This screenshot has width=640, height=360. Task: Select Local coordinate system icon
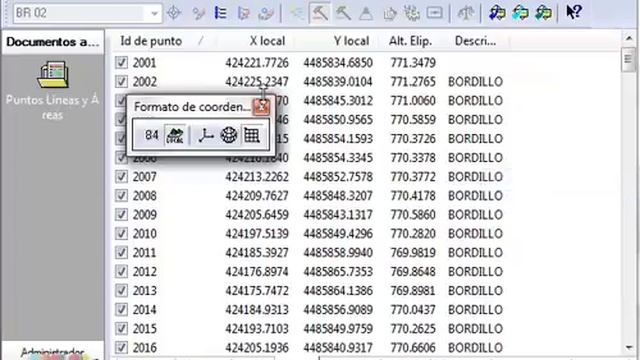[175, 135]
